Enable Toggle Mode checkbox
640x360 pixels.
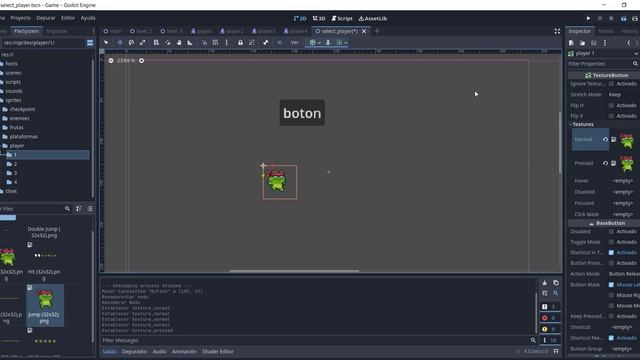point(611,242)
